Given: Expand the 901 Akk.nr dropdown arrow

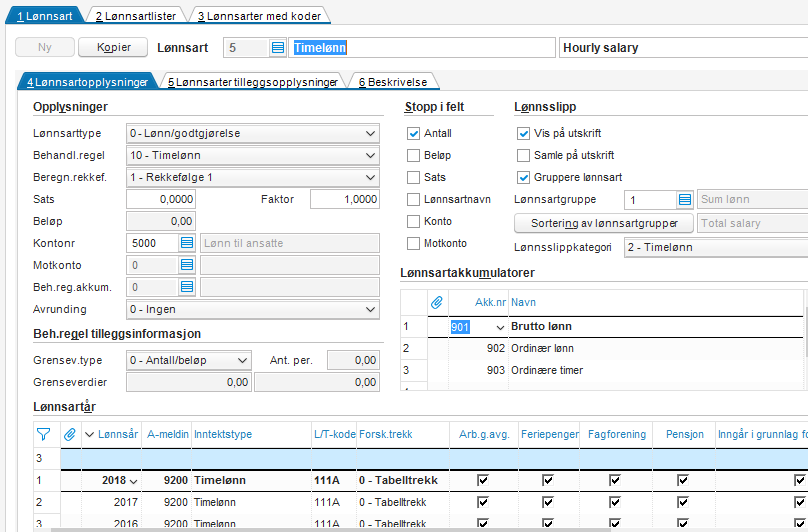Looking at the screenshot, I should 500,327.
